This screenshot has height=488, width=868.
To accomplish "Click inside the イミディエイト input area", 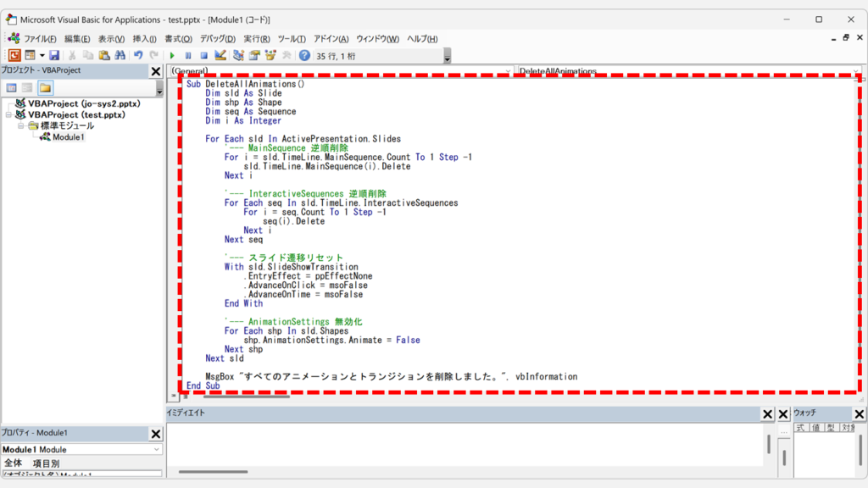I will pos(465,446).
